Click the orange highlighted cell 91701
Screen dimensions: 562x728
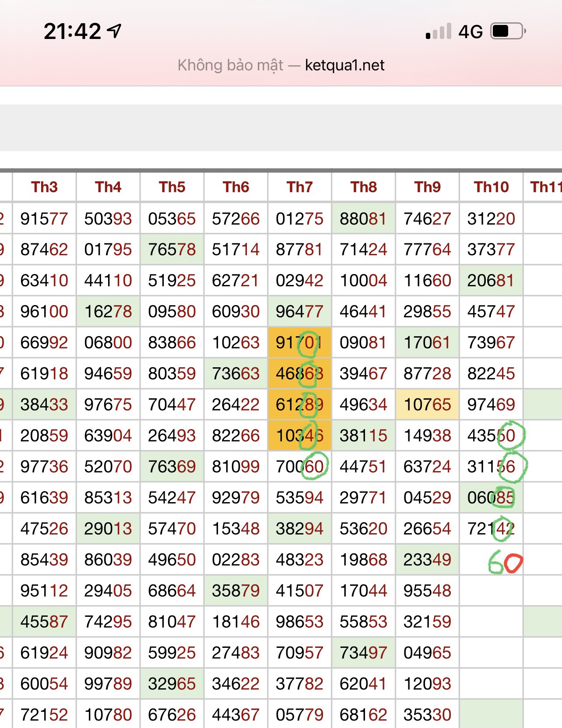299,342
